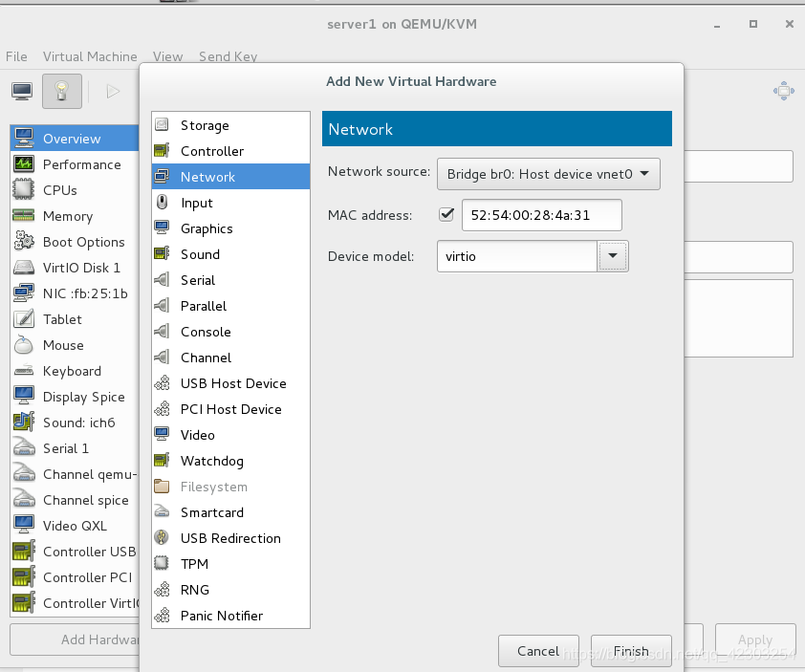The width and height of the screenshot is (805, 672).
Task: Open Boot Options gears icon
Action: [24, 241]
